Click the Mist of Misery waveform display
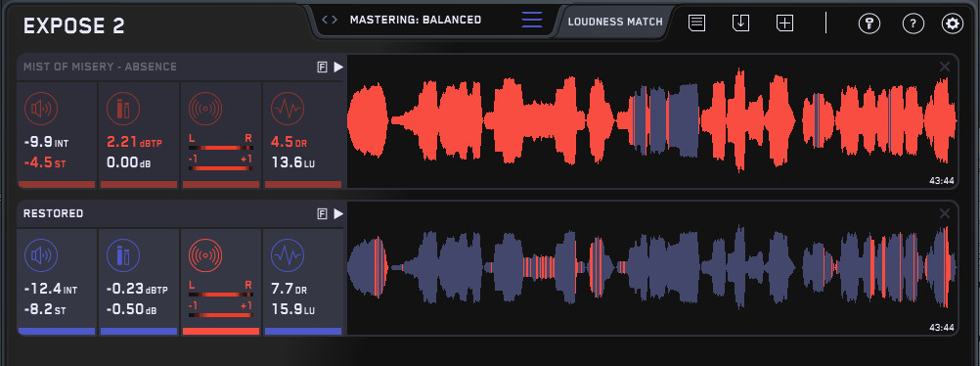 tap(652, 121)
